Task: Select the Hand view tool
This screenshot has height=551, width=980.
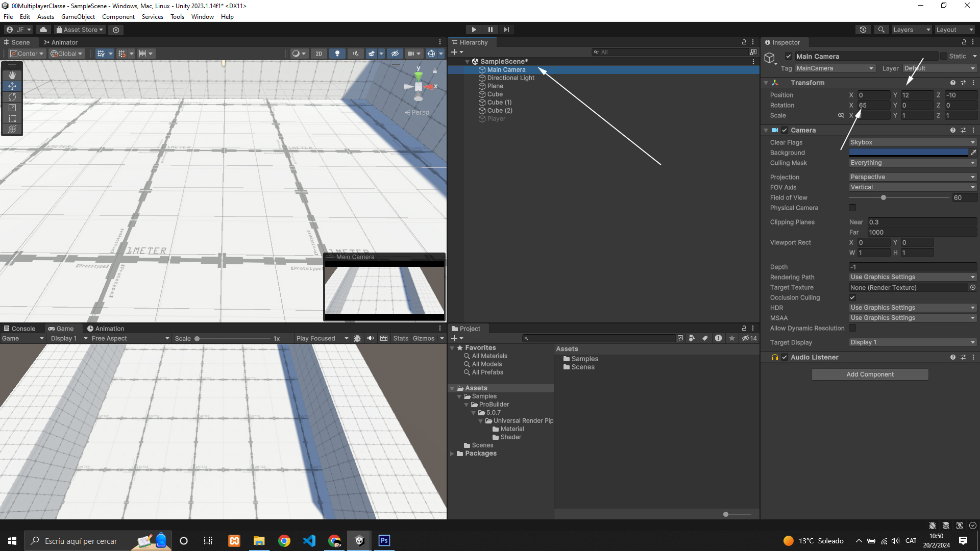Action: click(12, 75)
